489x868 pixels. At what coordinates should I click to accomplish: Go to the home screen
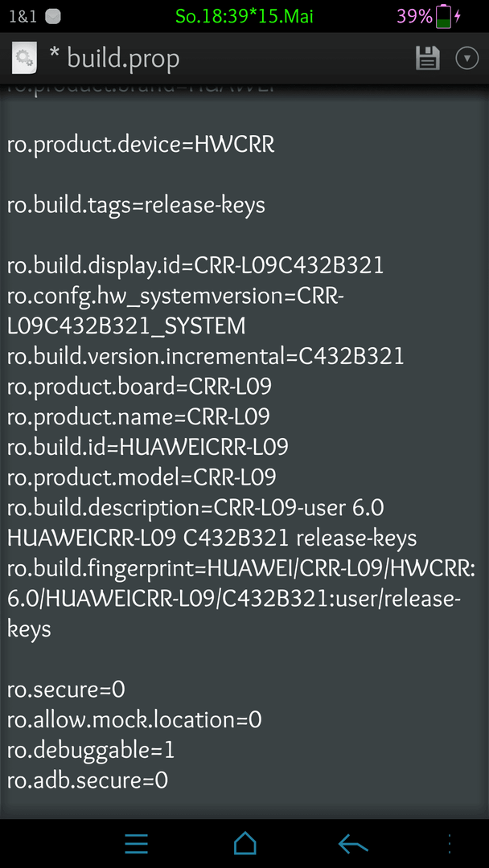(244, 844)
